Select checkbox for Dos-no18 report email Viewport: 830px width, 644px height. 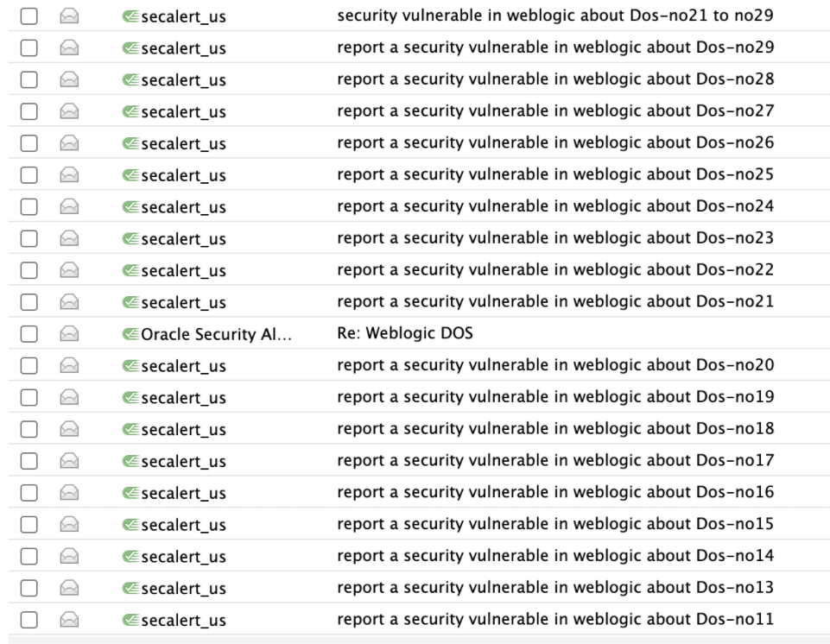29,429
